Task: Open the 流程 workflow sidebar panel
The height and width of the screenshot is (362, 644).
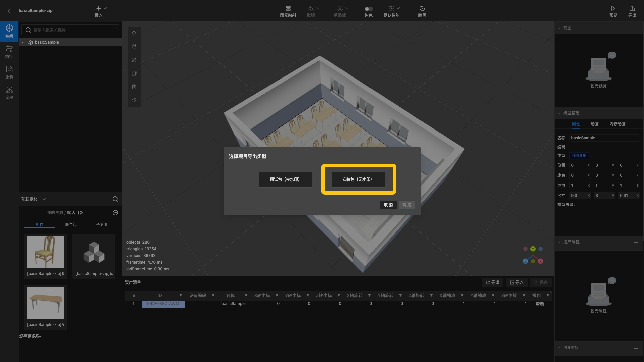Action: pyautogui.click(x=9, y=93)
